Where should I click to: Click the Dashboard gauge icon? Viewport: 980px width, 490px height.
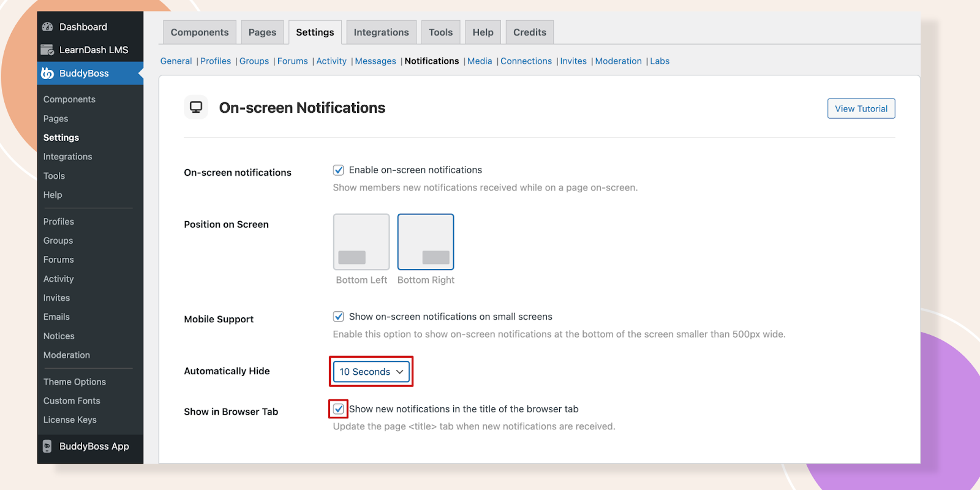(47, 27)
